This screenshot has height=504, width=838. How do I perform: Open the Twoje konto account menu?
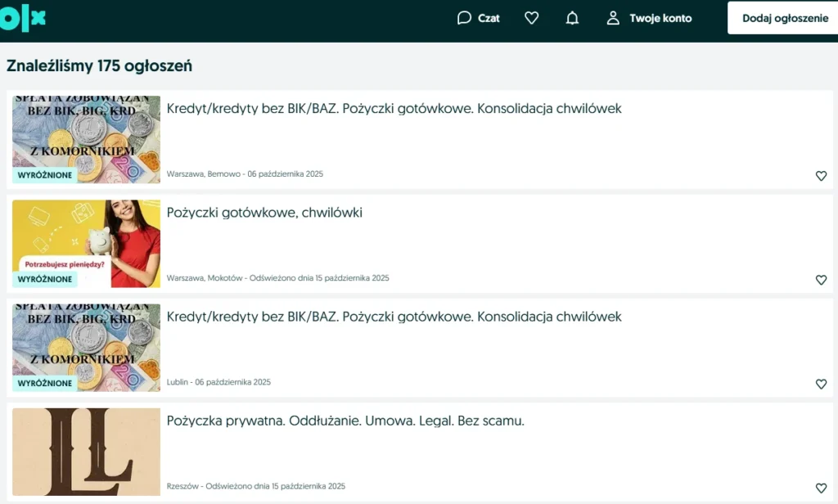tap(649, 18)
